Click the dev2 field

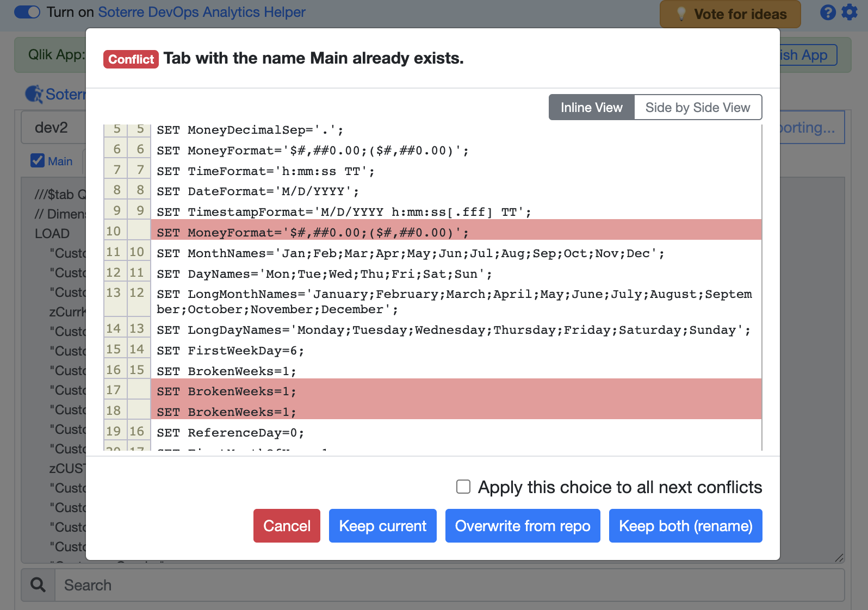tap(53, 127)
